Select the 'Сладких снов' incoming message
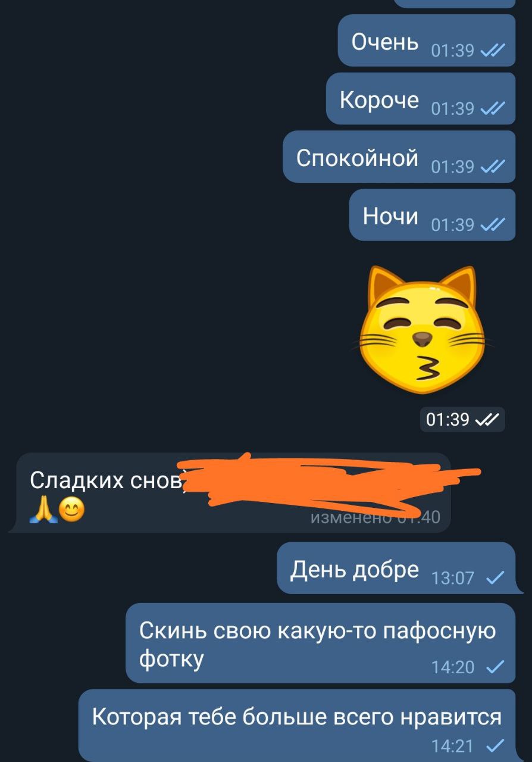532x762 pixels. pos(230,492)
